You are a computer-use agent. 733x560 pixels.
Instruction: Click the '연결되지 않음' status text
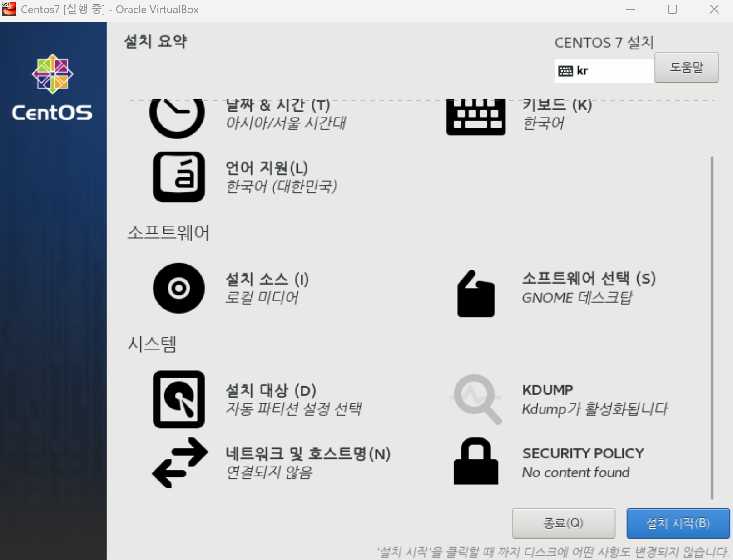pos(269,472)
